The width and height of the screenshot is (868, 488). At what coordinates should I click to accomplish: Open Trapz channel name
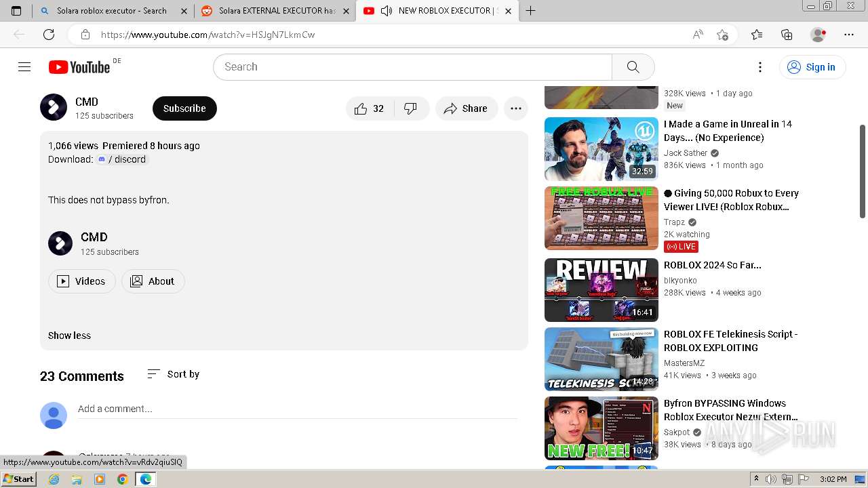[674, 222]
